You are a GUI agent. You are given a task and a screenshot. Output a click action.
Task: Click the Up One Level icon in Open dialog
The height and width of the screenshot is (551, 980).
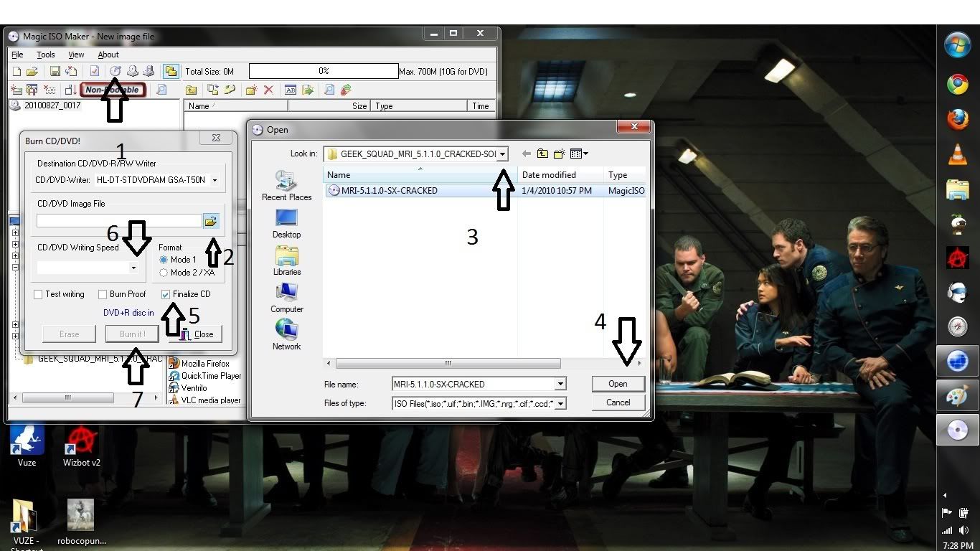click(x=542, y=154)
